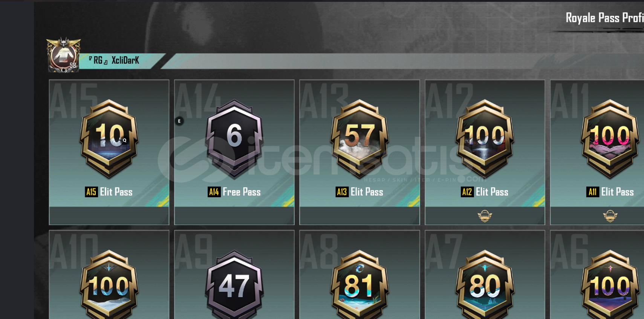644x319 pixels.
Task: Click the A11 level 100 pink badge
Action: [x=610, y=138]
